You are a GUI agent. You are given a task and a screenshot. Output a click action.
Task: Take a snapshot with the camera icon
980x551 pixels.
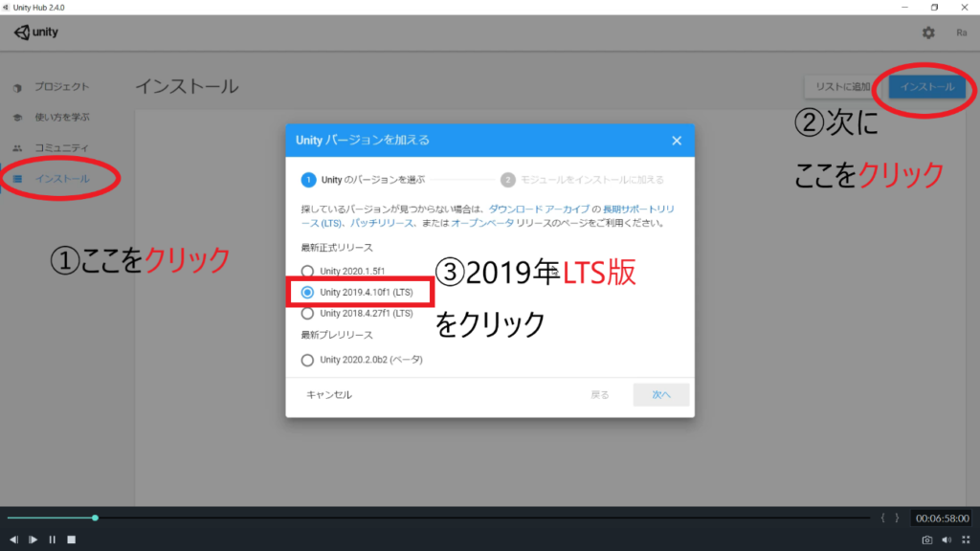click(x=926, y=540)
